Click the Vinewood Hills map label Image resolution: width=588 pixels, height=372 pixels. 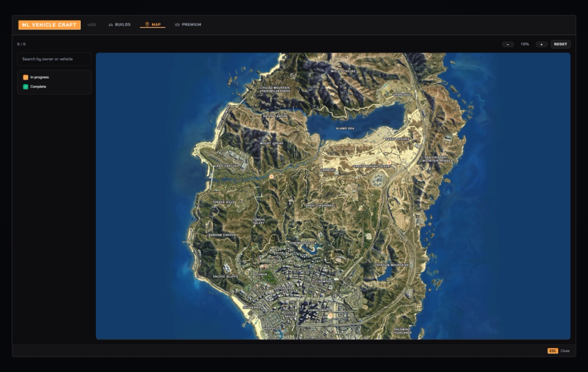(303, 243)
